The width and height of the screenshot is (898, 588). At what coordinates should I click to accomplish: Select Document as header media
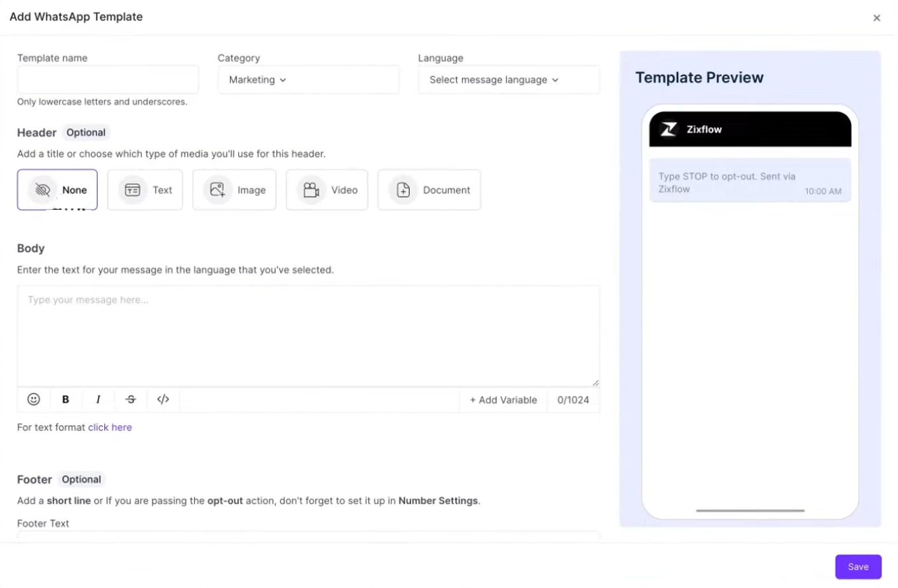[x=429, y=190]
